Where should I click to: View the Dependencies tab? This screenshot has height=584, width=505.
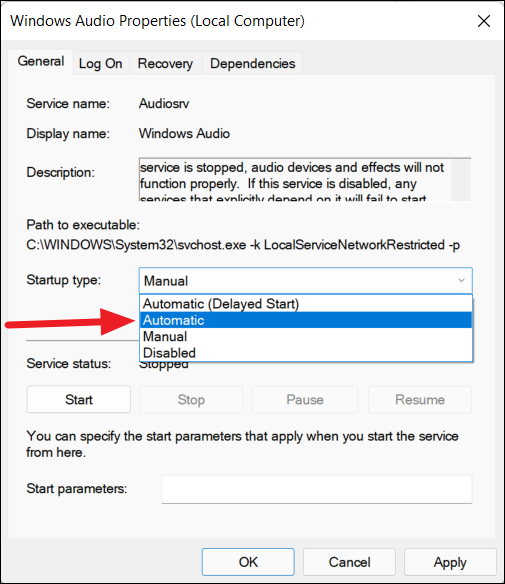[x=252, y=64]
